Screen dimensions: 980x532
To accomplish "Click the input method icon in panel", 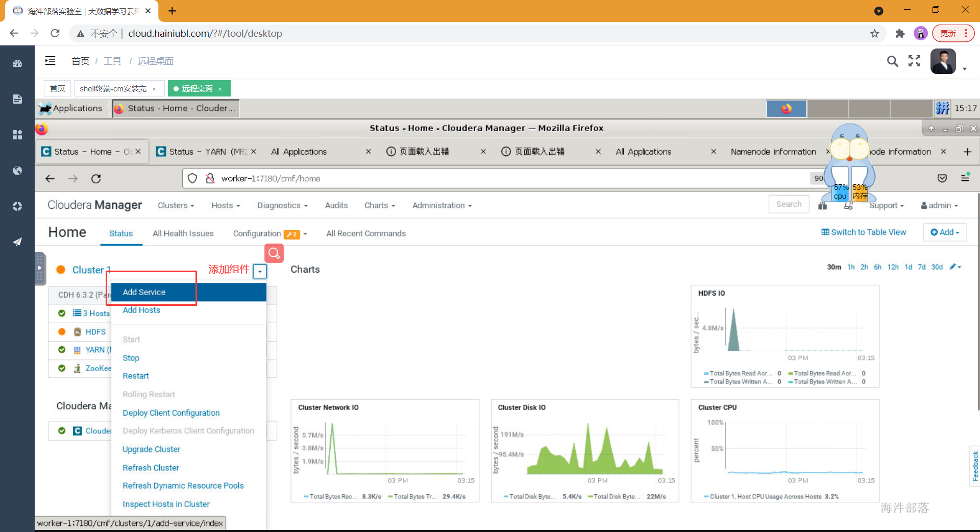I will [942, 108].
